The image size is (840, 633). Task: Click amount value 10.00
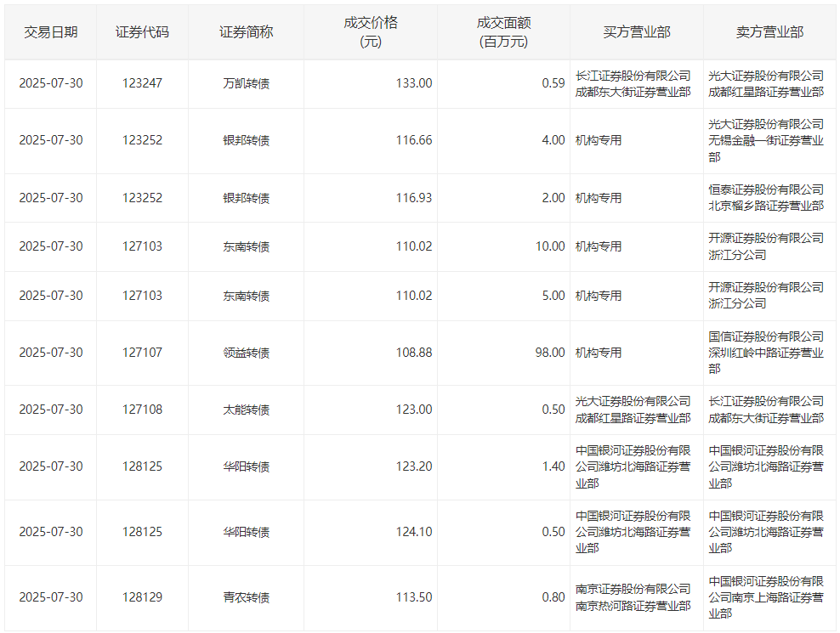click(550, 246)
